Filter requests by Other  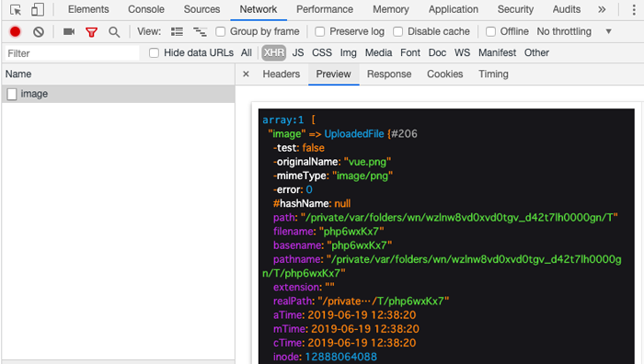point(536,53)
